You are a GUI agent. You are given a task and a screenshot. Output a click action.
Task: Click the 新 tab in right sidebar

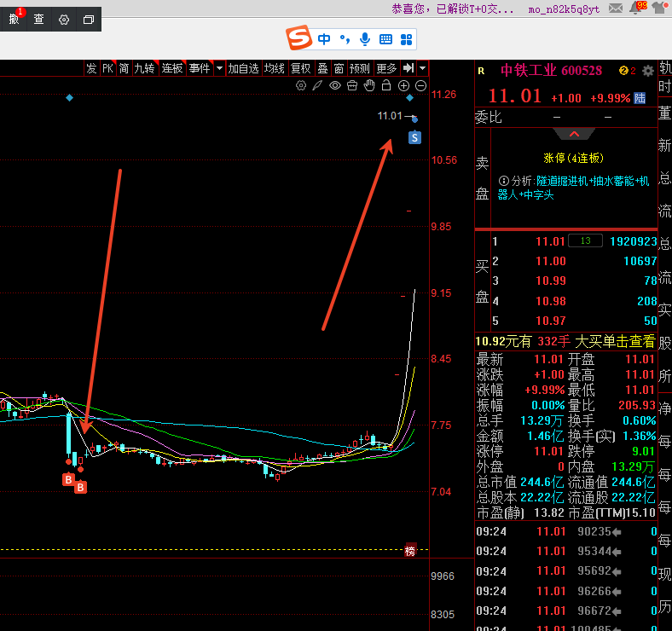tap(665, 145)
